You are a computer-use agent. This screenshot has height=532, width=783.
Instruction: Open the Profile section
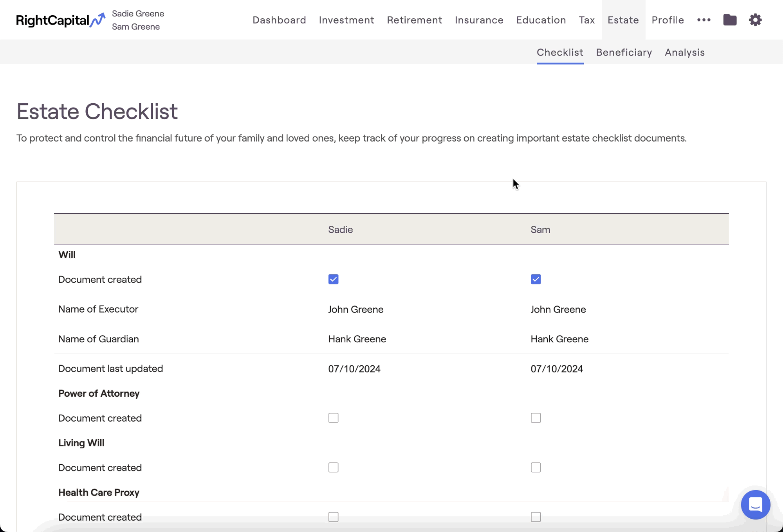668,20
